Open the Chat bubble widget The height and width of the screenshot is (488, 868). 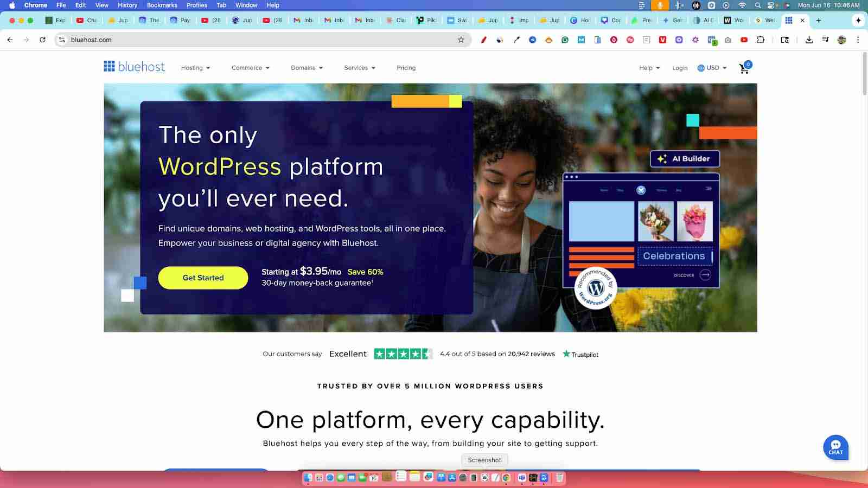(835, 447)
